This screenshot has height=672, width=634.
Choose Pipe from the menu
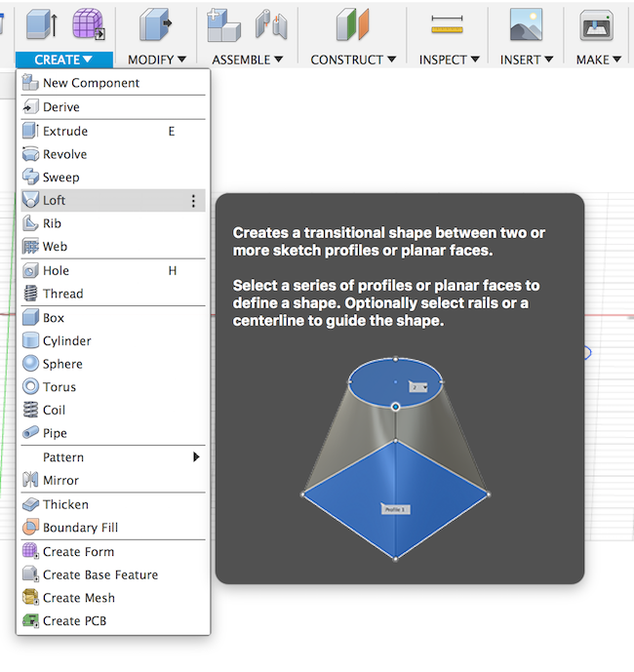click(x=113, y=433)
